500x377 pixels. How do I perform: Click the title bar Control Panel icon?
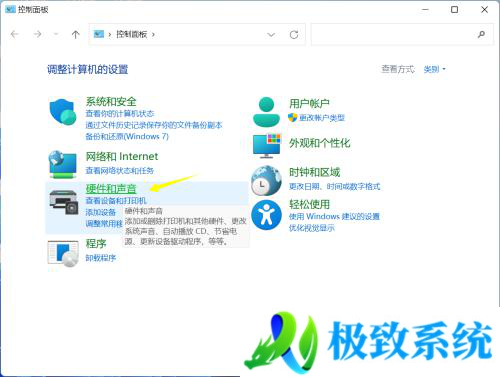coord(10,9)
